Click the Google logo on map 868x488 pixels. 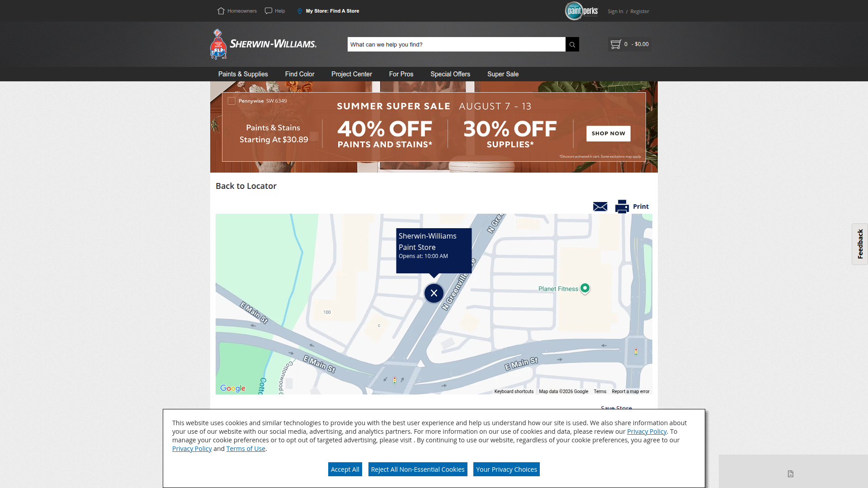pos(233,388)
